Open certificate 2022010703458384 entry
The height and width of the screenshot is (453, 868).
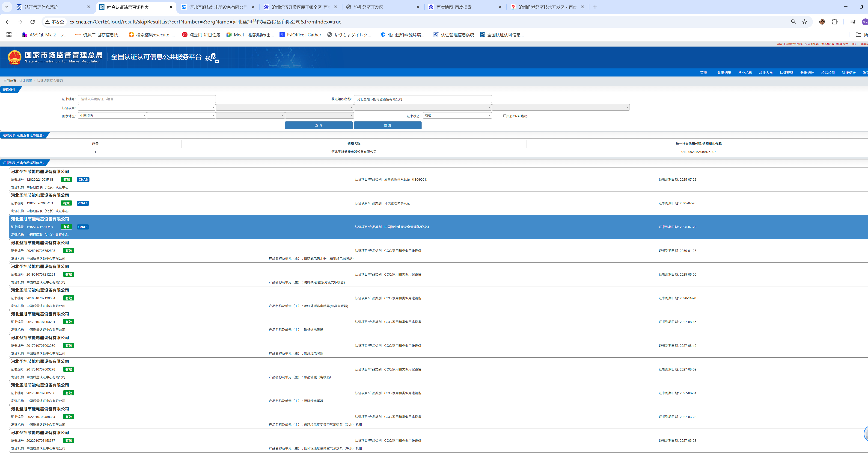438,417
